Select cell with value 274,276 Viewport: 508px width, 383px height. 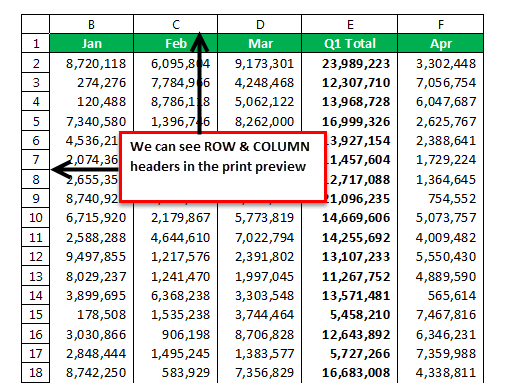[x=91, y=82]
